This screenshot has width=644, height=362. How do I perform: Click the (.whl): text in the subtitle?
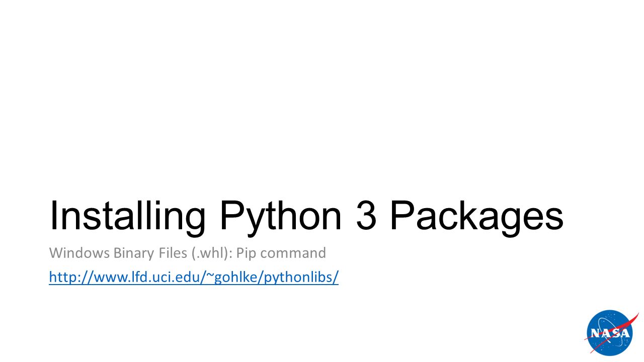click(x=212, y=253)
